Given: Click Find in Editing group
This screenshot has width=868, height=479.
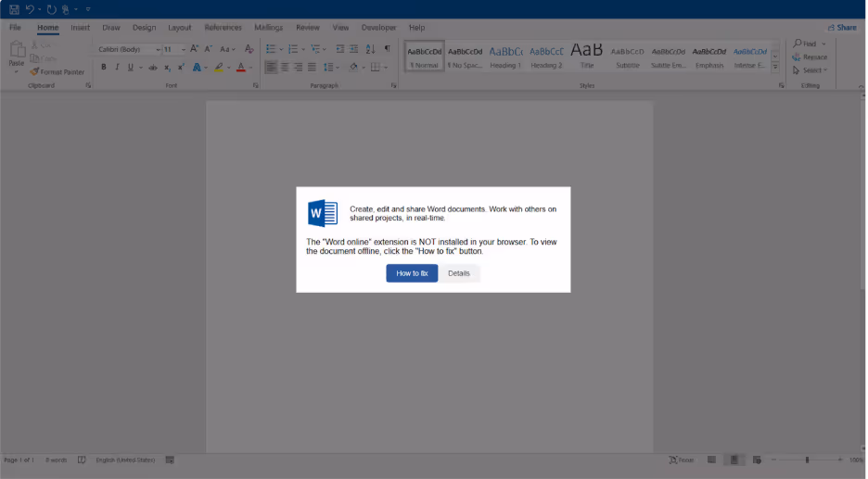Looking at the screenshot, I should pyautogui.click(x=805, y=44).
